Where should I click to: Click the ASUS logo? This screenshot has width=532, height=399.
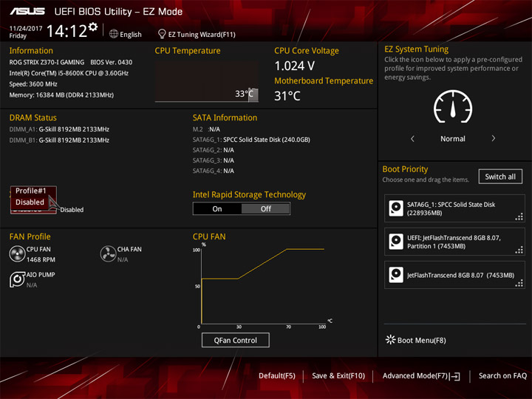pos(27,12)
